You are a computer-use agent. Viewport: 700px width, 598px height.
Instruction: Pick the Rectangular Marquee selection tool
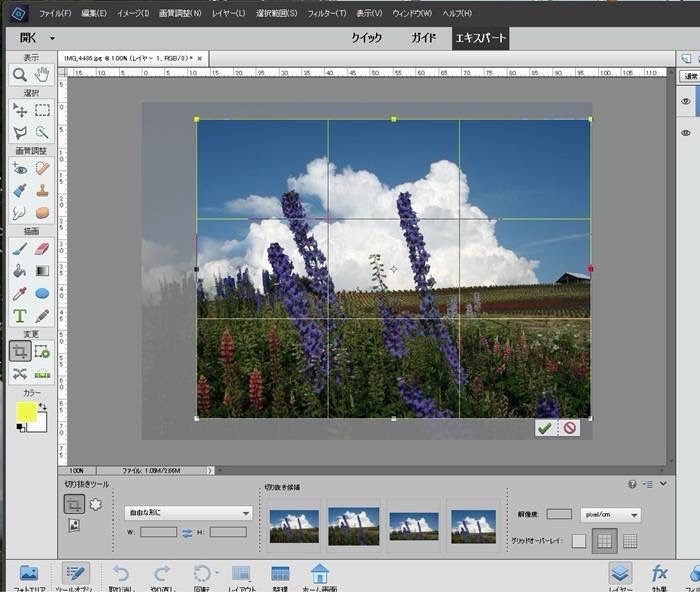(x=42, y=111)
